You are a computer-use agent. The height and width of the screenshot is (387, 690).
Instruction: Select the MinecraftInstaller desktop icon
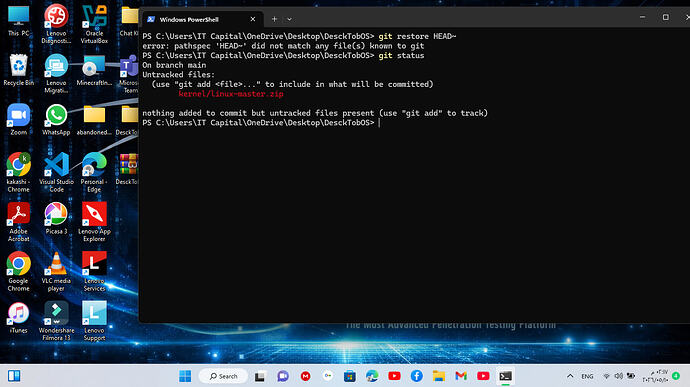tap(94, 70)
